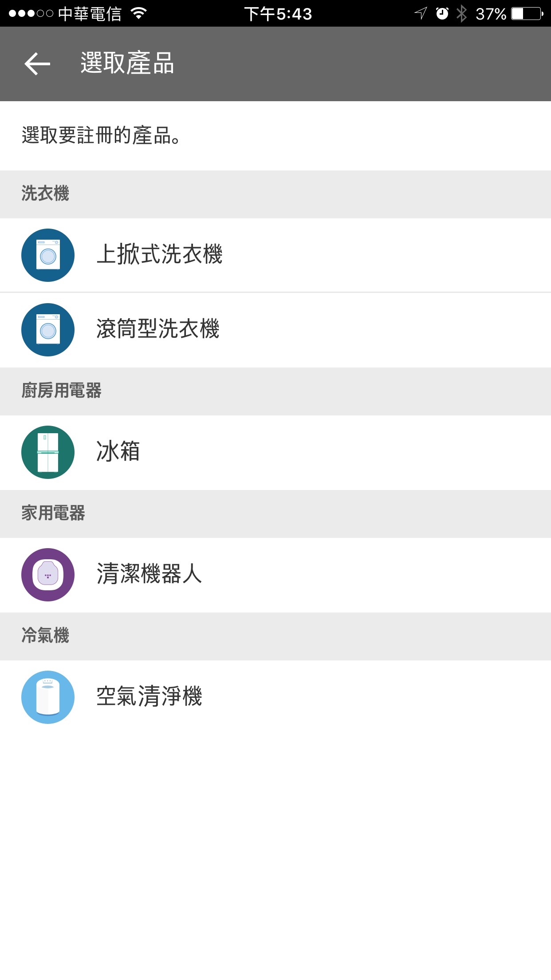The image size is (551, 980).
Task: Tap the 洗衣機 section header
Action: 45,194
